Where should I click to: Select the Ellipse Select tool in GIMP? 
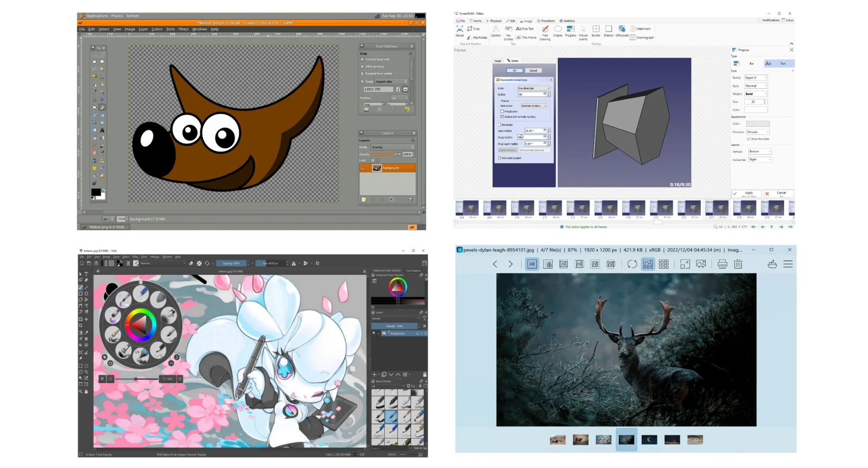(102, 61)
